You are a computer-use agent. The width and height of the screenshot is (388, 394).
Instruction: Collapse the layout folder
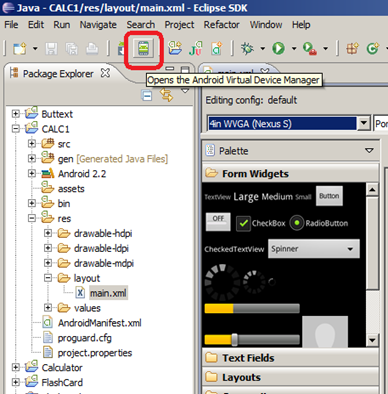coord(48,278)
